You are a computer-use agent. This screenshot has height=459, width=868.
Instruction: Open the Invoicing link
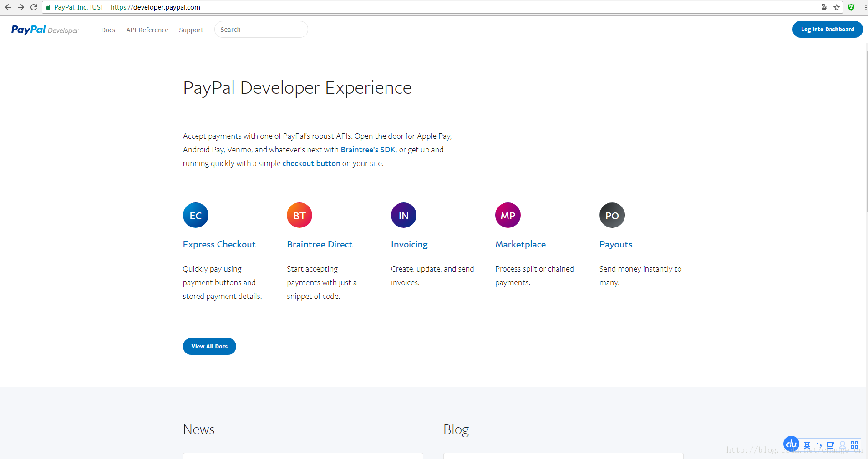coord(409,244)
